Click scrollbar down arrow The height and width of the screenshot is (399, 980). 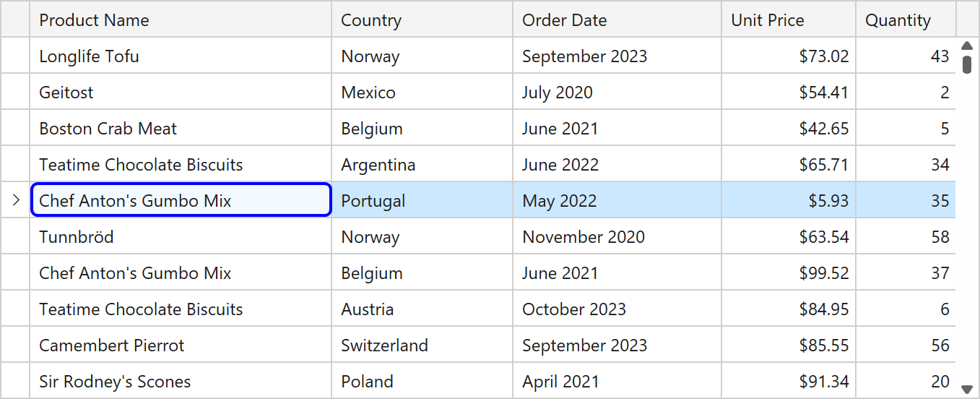967,389
